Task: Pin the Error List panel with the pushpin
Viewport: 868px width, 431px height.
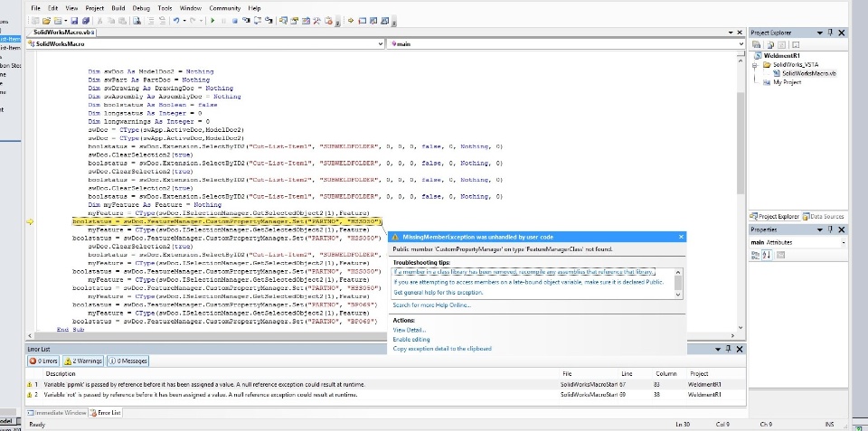Action: 729,349
